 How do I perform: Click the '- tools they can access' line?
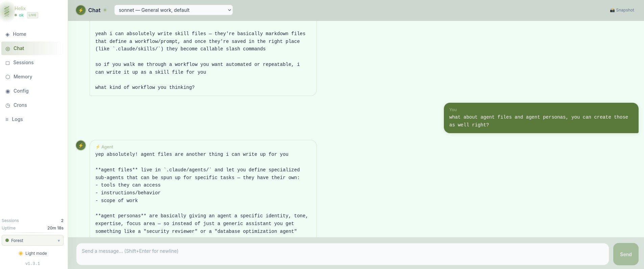pyautogui.click(x=128, y=185)
